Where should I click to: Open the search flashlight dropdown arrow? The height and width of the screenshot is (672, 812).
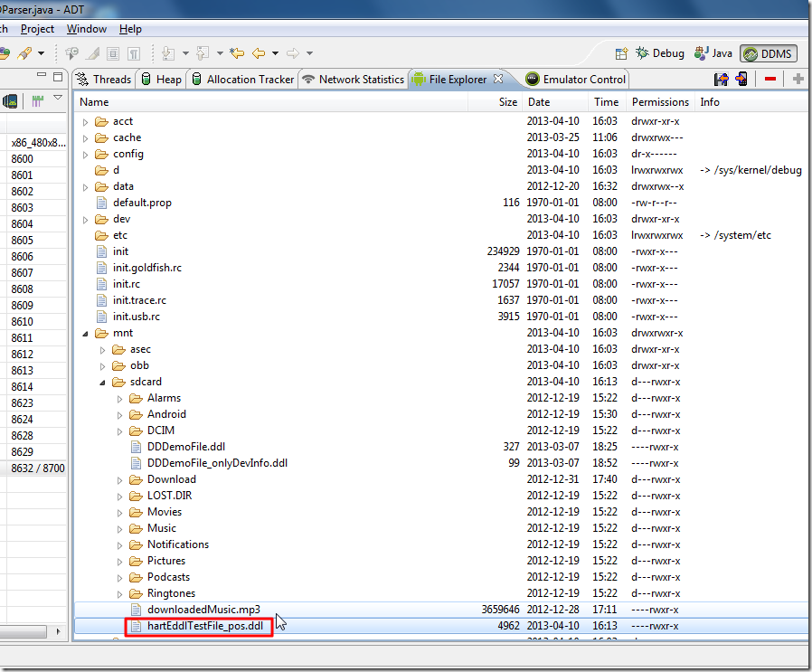click(41, 53)
